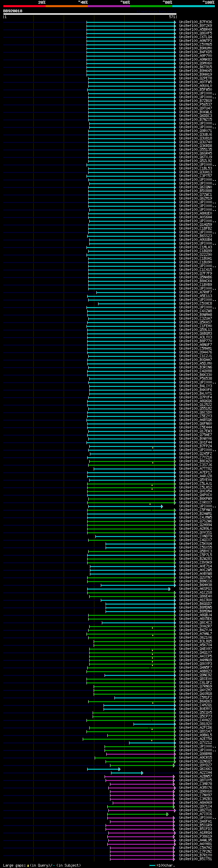Viewport: 218px width, 868px height.
Task: Open UniRef100_C5LAJ1 entry
Action: point(196,483)
